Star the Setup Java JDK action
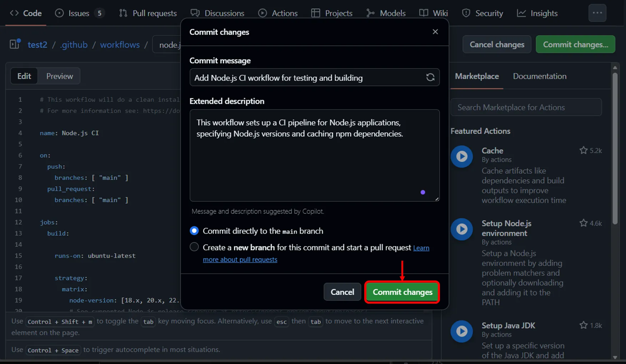The width and height of the screenshot is (626, 364). [x=583, y=325]
